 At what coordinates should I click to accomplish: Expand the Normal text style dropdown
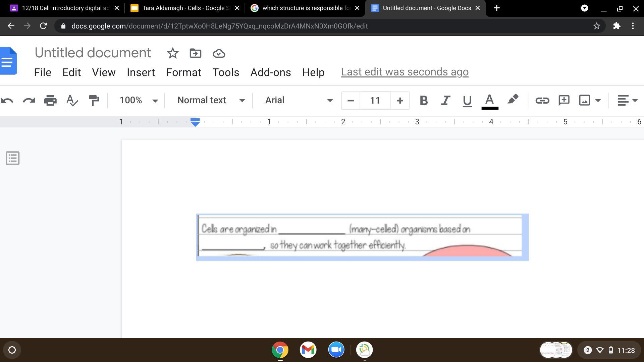tap(211, 101)
